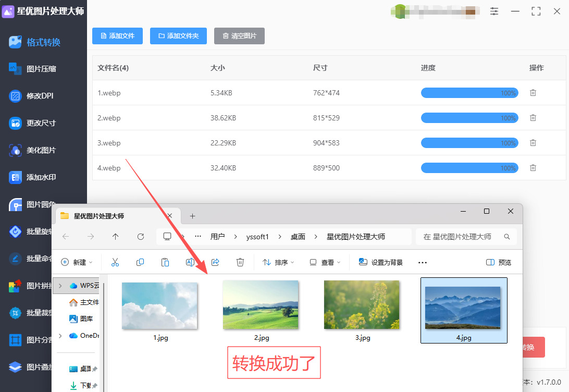Click the Cut scissors icon
The image size is (569, 392).
pos(115,262)
